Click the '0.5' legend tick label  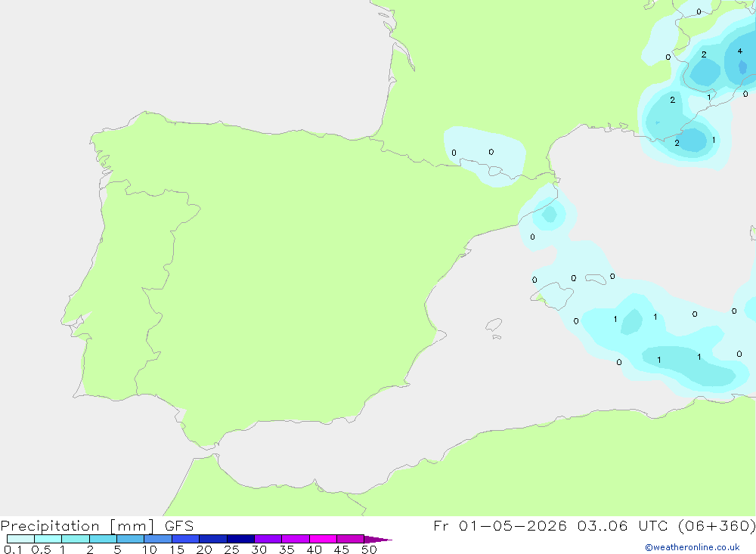(41, 549)
